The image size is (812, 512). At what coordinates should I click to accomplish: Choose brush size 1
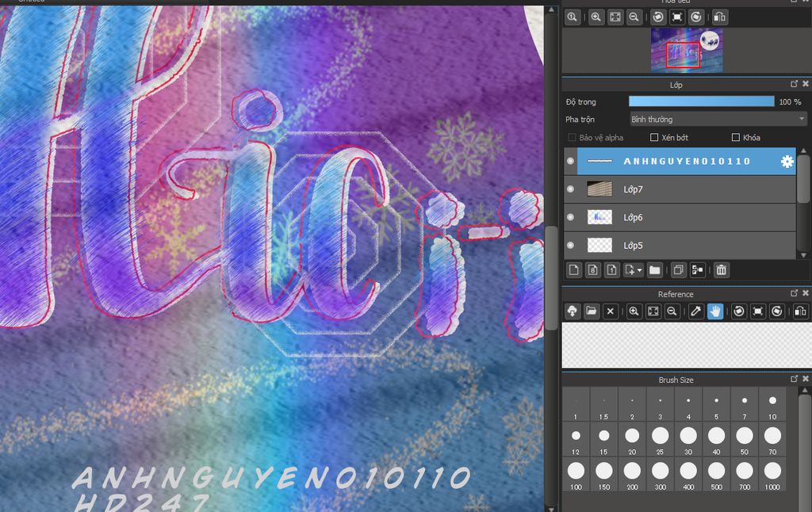pos(576,404)
